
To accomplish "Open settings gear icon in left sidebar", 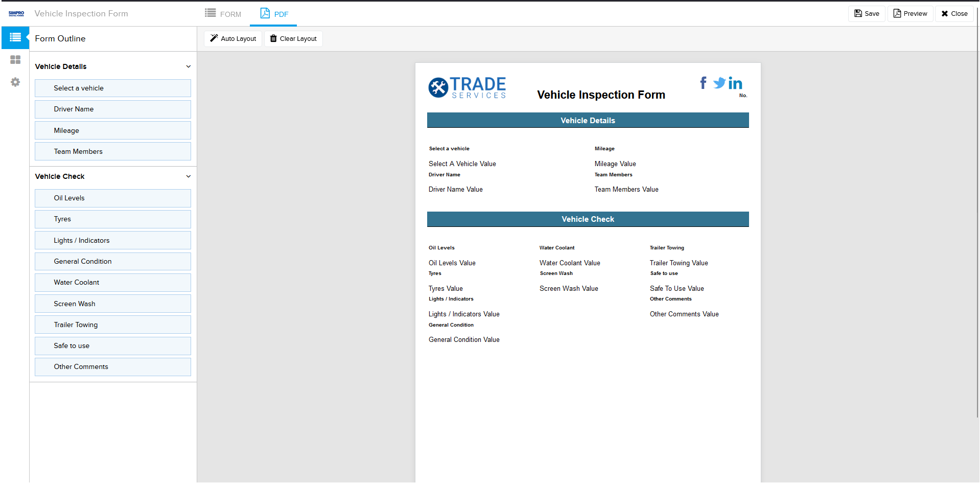I will point(15,82).
